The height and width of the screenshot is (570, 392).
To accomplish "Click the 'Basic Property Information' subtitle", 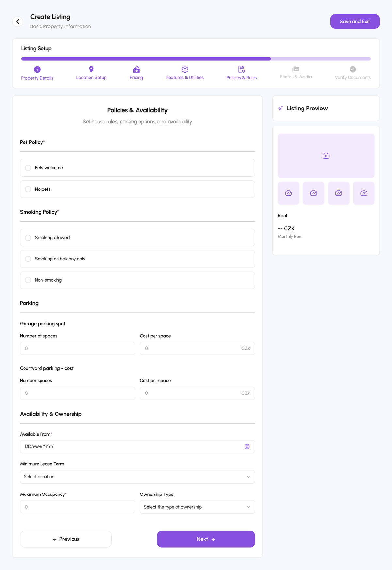I will [x=61, y=26].
